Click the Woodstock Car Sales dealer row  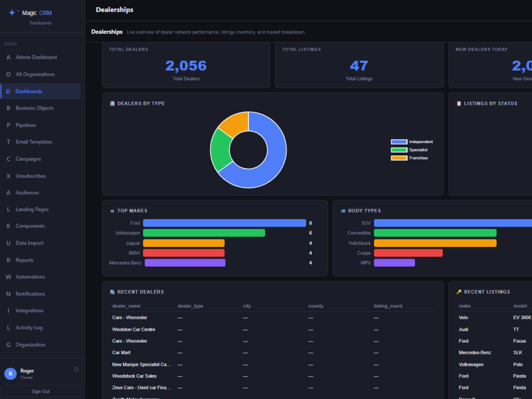click(x=273, y=376)
